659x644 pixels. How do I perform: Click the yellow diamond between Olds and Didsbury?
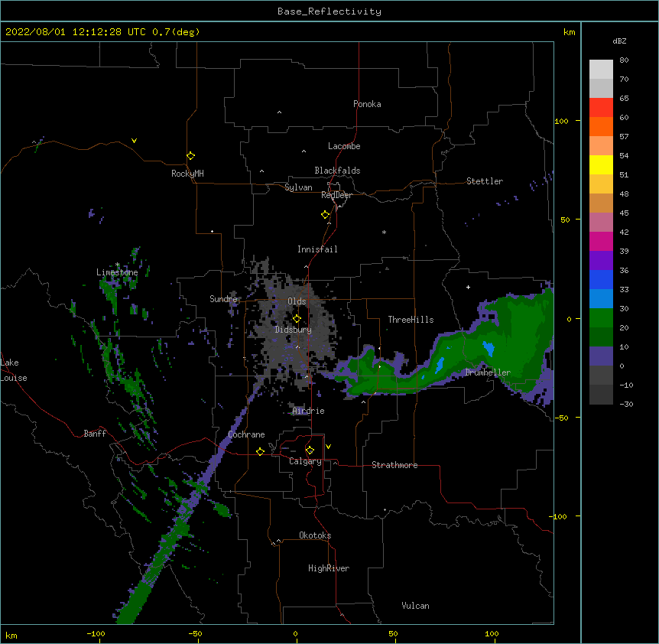click(x=297, y=318)
